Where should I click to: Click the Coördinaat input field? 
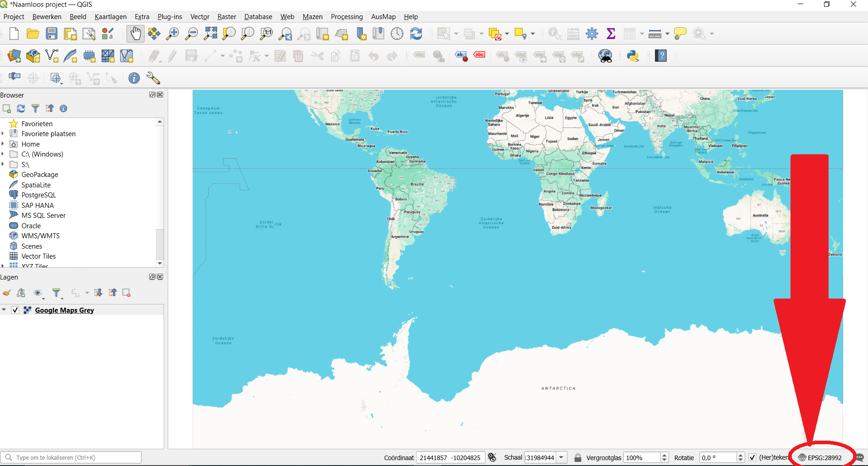450,457
